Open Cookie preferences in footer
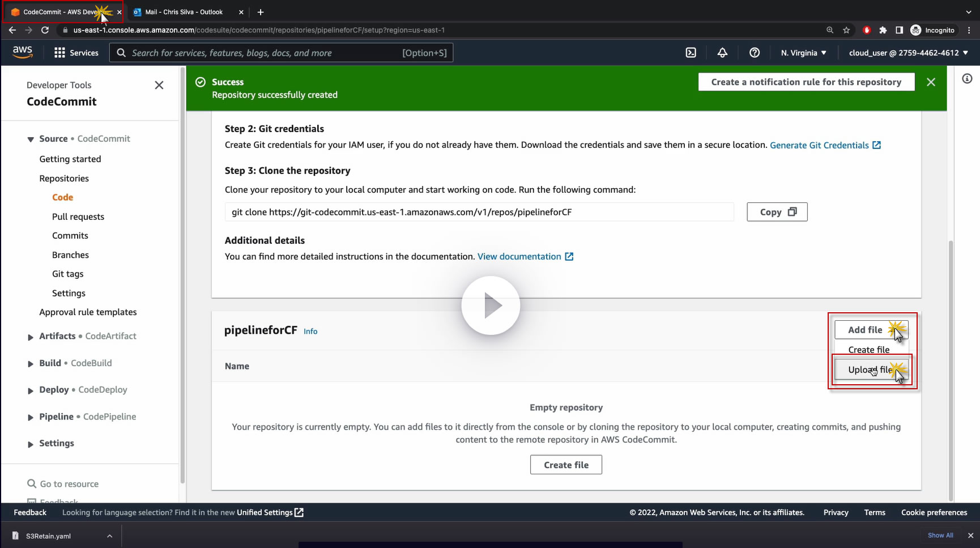The width and height of the screenshot is (980, 548). pos(934,512)
